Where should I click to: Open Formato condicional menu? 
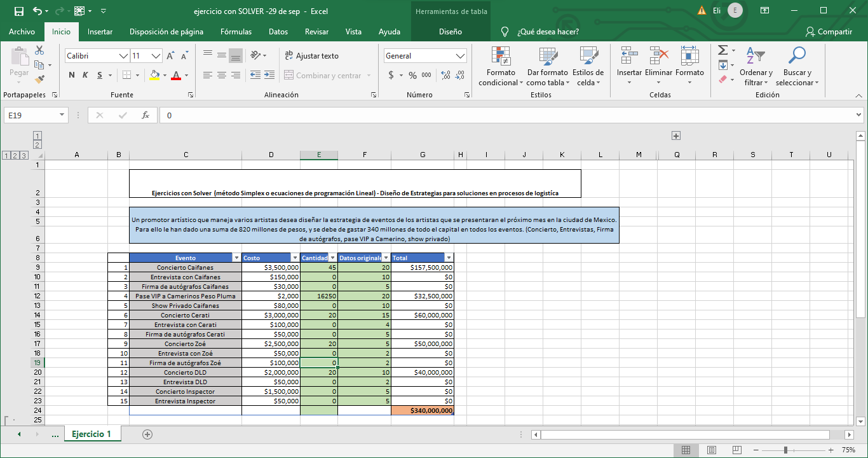(501, 66)
